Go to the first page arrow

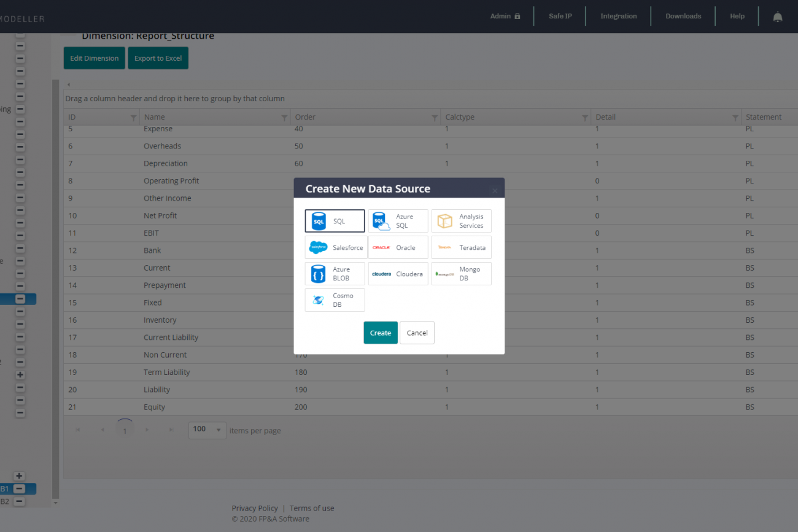[78, 430]
